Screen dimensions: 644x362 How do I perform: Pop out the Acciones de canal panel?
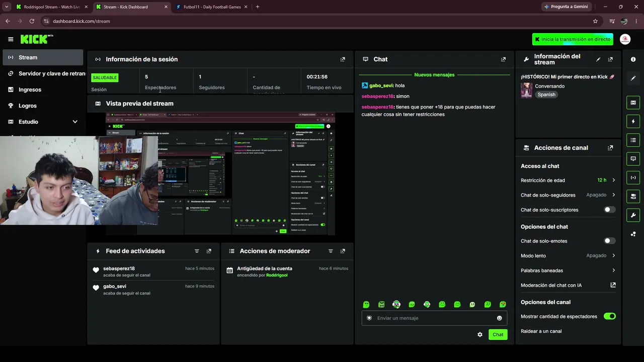coord(610,148)
